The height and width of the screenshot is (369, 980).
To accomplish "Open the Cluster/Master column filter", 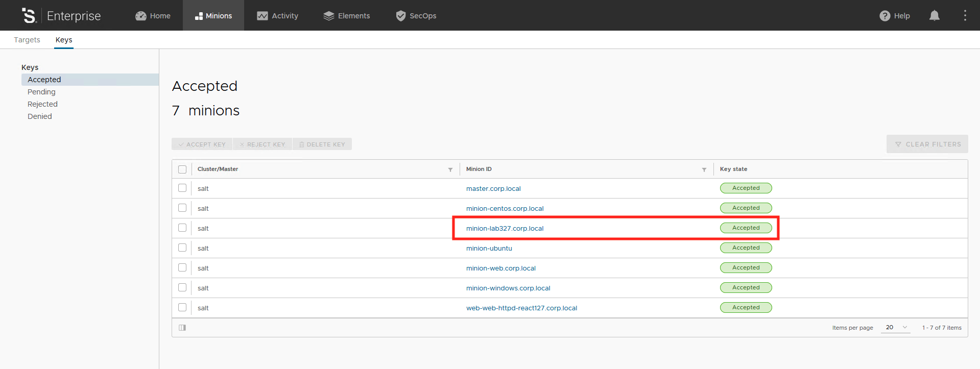I will tap(450, 169).
